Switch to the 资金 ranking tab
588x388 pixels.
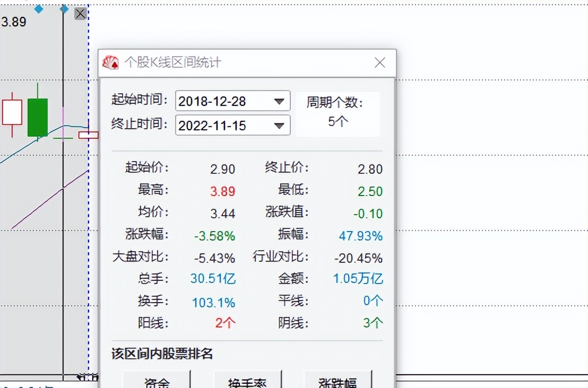(157, 381)
